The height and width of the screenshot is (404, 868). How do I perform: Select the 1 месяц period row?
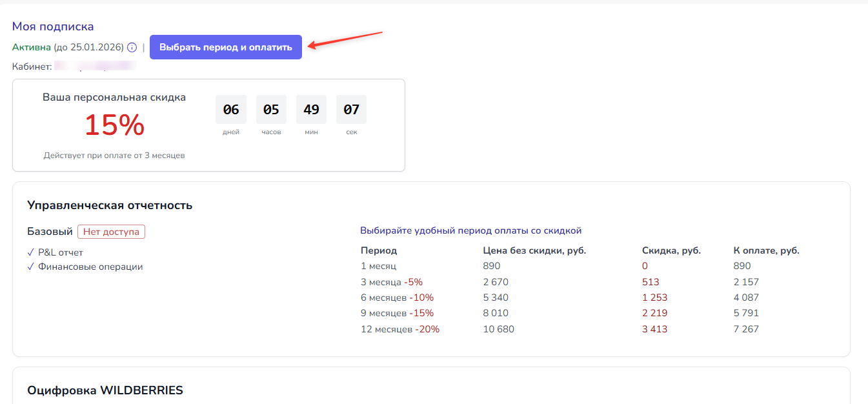tap(378, 266)
